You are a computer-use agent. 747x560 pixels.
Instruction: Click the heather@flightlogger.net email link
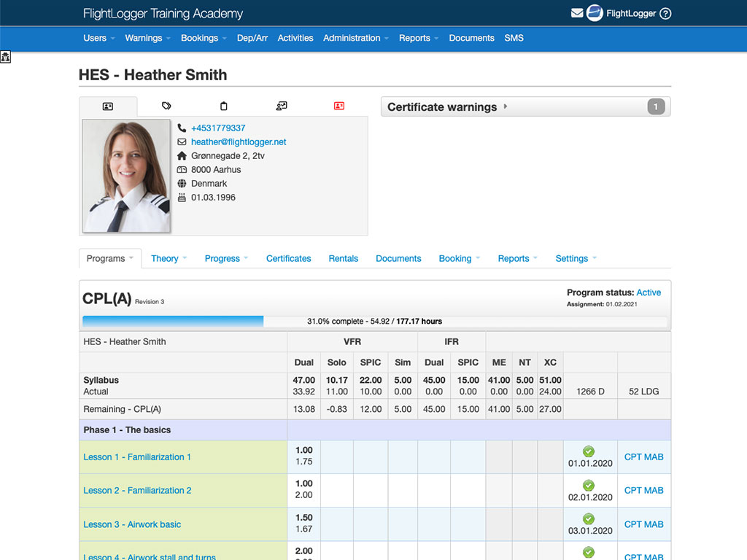click(239, 142)
